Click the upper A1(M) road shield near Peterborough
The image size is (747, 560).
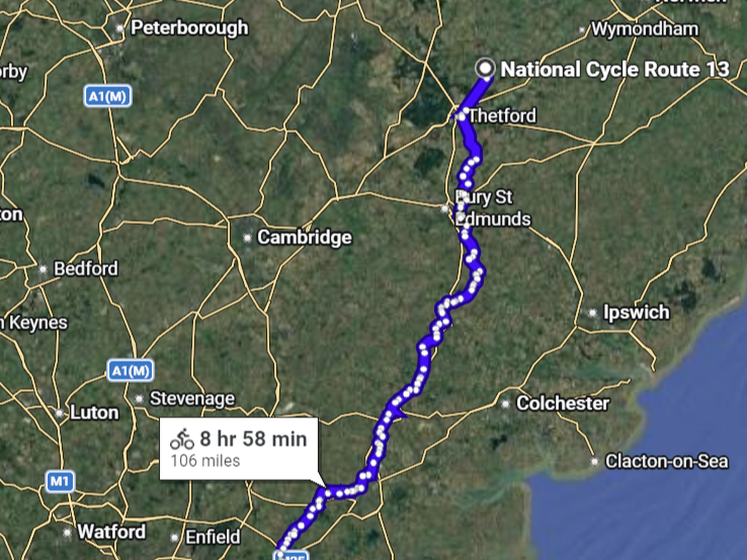coord(108,96)
